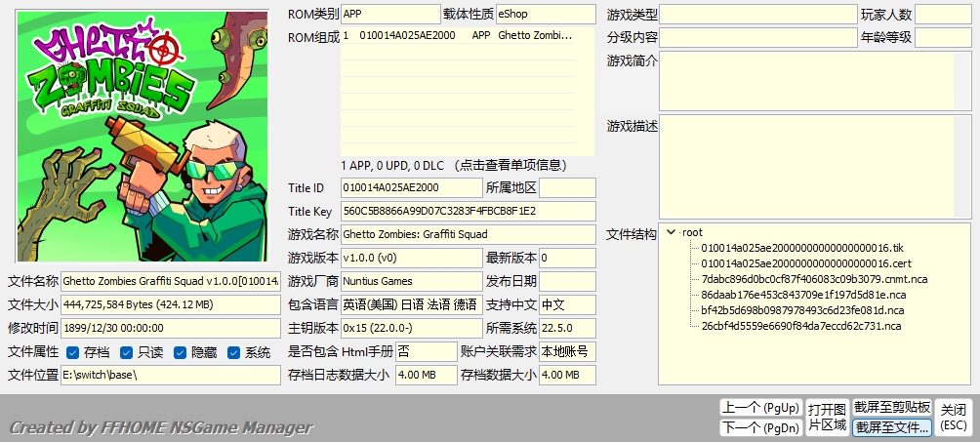The image size is (980, 442).
Task: Click the empty 游戏类型 field
Action: 758,15
